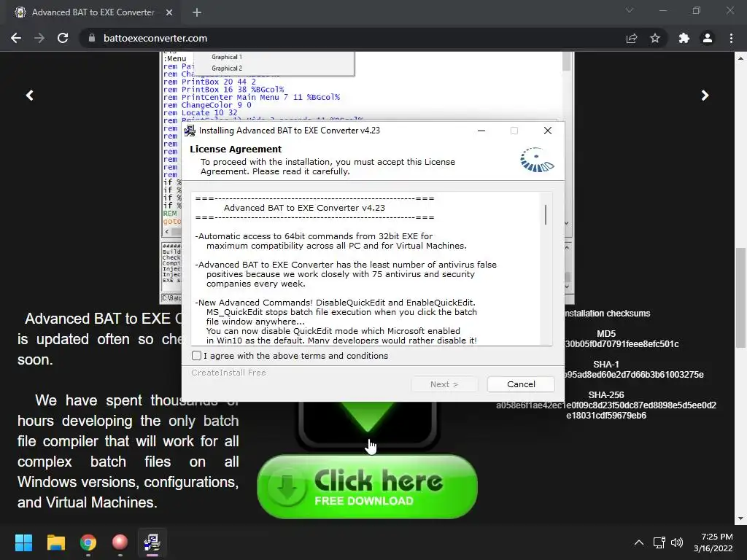Image resolution: width=747 pixels, height=560 pixels.
Task: Click the SHA-256 checksum label
Action: pyautogui.click(x=606, y=394)
